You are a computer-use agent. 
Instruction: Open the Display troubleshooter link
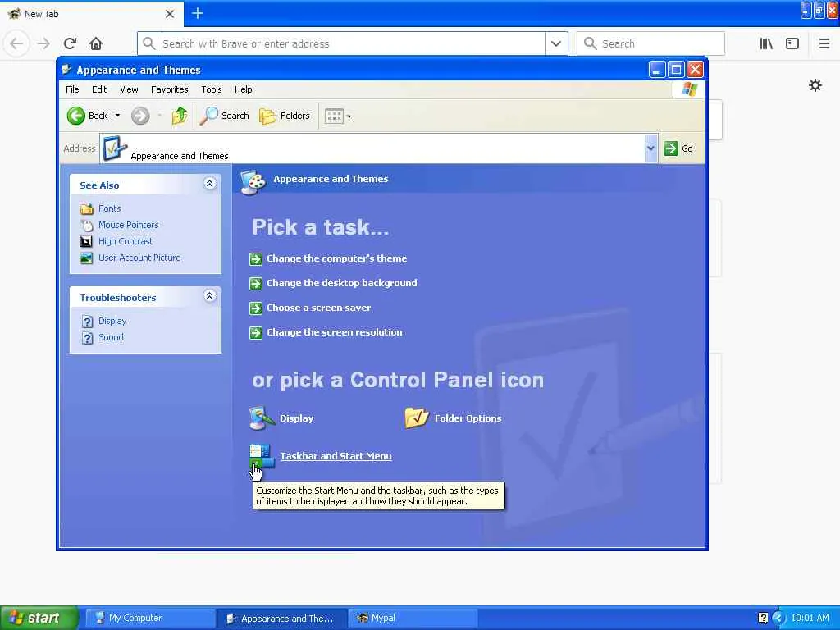112,321
